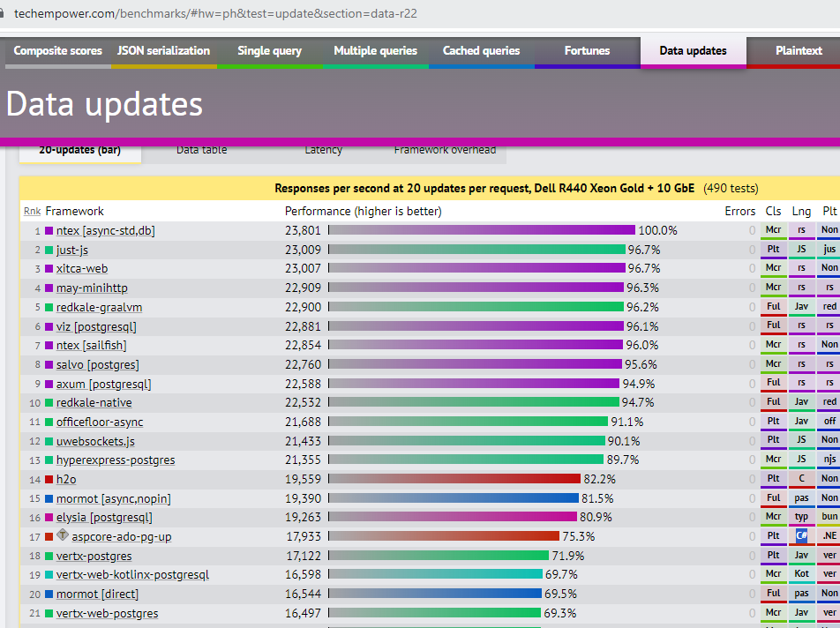The width and height of the screenshot is (840, 628).
Task: Click the njs platform tag for hyperexpress-postgres
Action: coord(829,460)
